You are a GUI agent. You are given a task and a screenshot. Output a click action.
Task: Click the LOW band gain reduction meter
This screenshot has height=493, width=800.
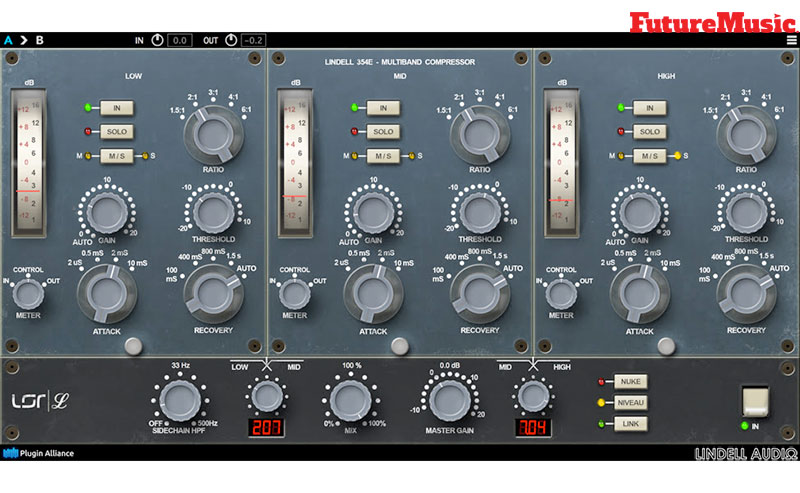29,163
